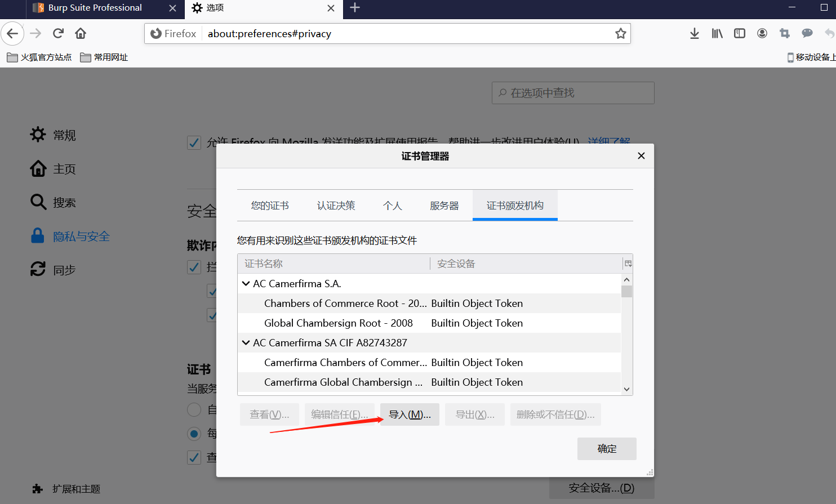Open the column picker in the certificate list
This screenshot has width=836, height=504.
click(x=627, y=263)
